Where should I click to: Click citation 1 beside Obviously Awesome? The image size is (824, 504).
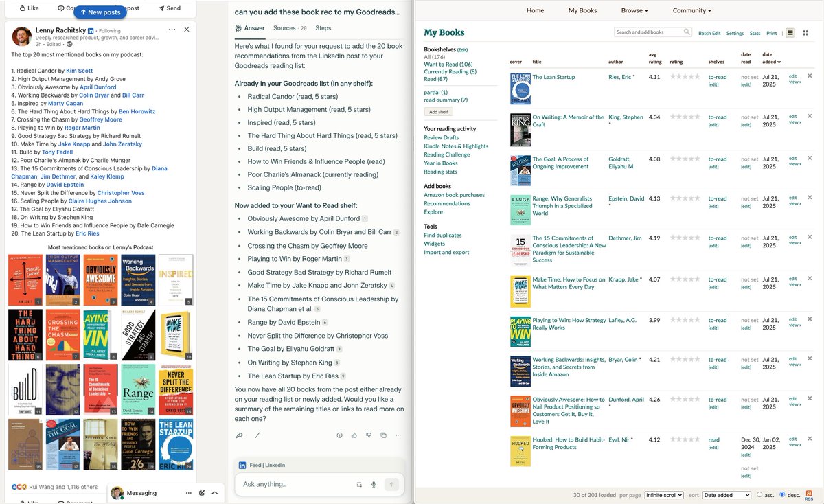coord(365,219)
